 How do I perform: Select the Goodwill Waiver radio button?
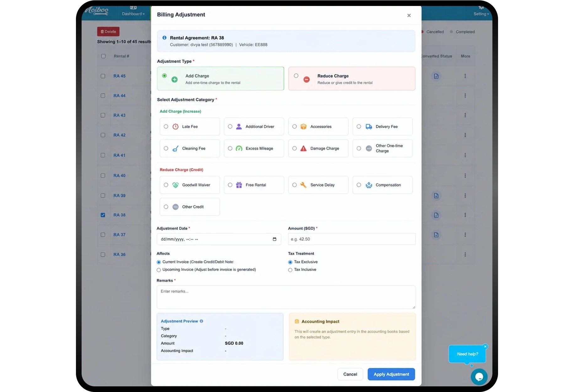pyautogui.click(x=166, y=185)
